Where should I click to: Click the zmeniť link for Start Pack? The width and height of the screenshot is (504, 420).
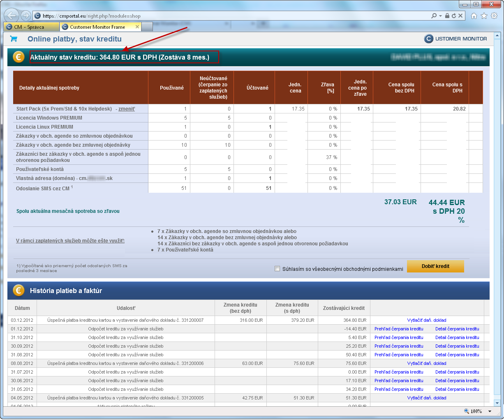pyautogui.click(x=127, y=109)
